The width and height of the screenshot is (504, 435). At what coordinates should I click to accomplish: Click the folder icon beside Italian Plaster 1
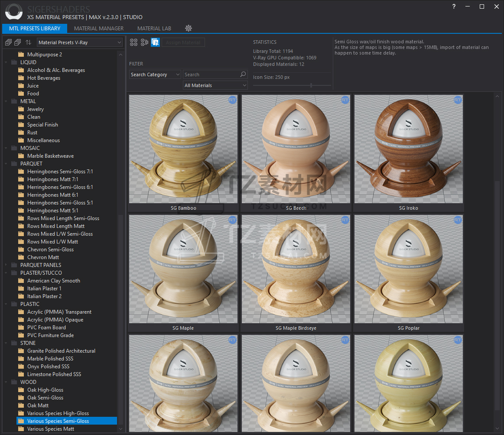click(x=21, y=288)
